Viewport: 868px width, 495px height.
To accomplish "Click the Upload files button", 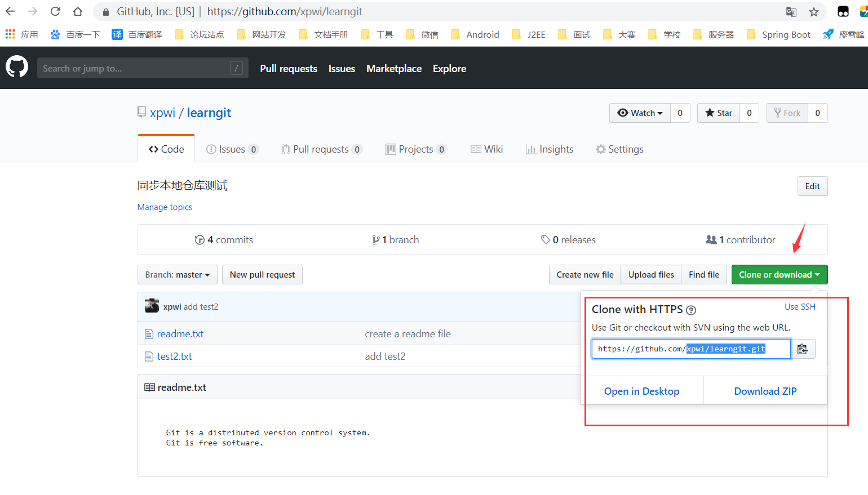I will tap(651, 274).
